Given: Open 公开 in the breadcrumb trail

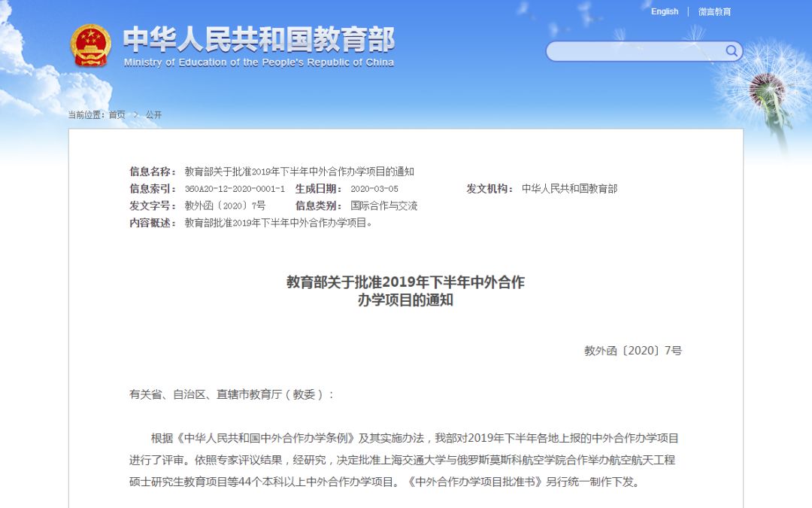Looking at the screenshot, I should [x=154, y=115].
